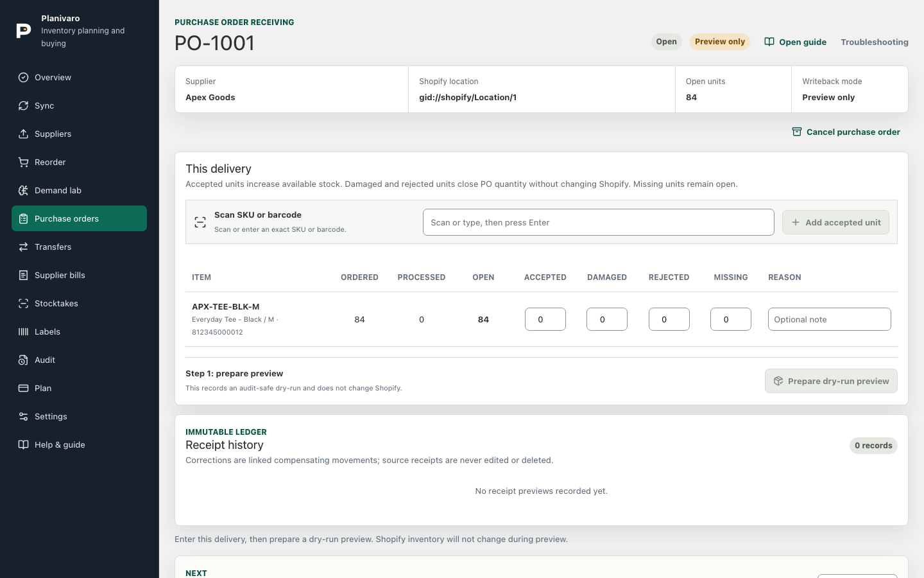Click the Purchase orders clipboard icon
This screenshot has width=924, height=578.
(23, 218)
